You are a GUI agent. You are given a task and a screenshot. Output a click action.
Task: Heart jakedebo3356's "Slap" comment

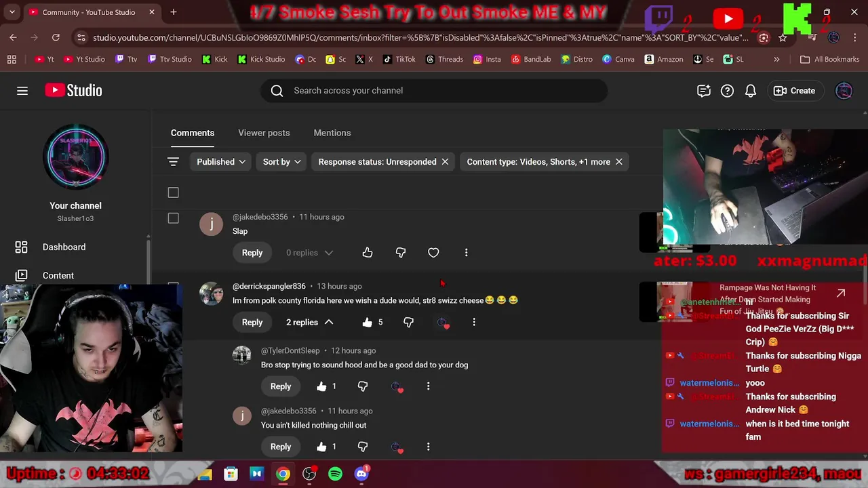click(x=433, y=253)
